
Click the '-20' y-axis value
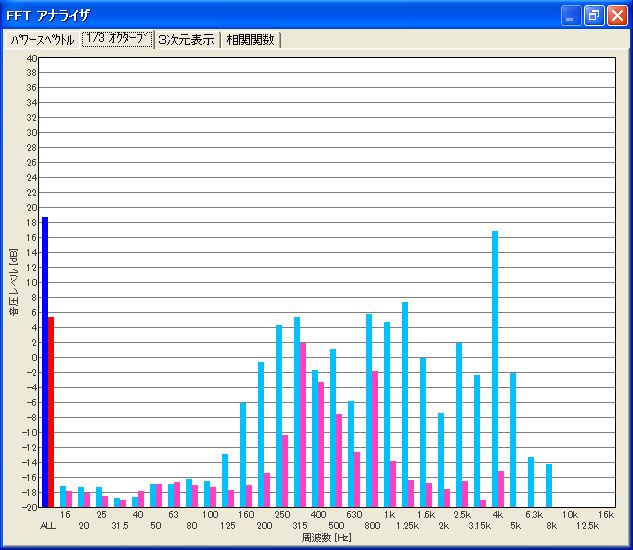(29, 508)
